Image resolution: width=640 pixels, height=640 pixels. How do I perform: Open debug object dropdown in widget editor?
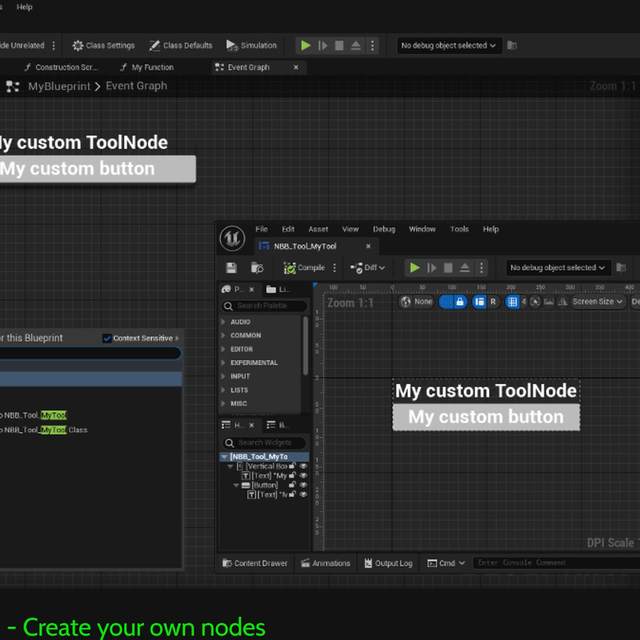coord(557,268)
